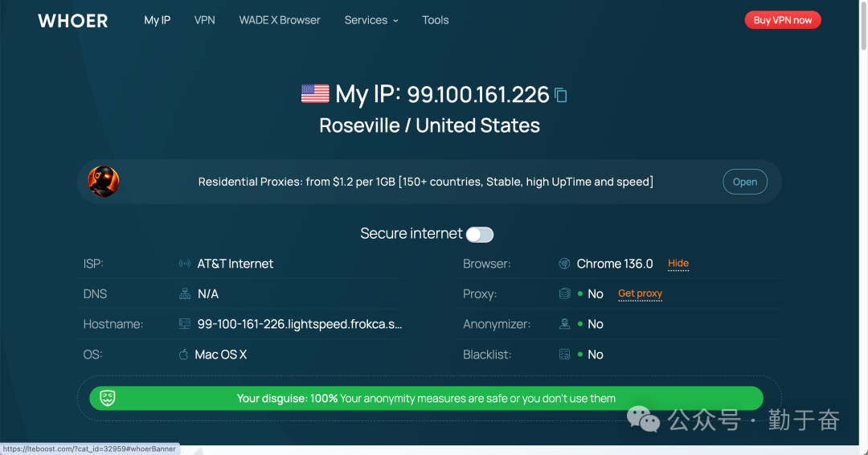
Task: Click the US flag icon
Action: click(315, 94)
